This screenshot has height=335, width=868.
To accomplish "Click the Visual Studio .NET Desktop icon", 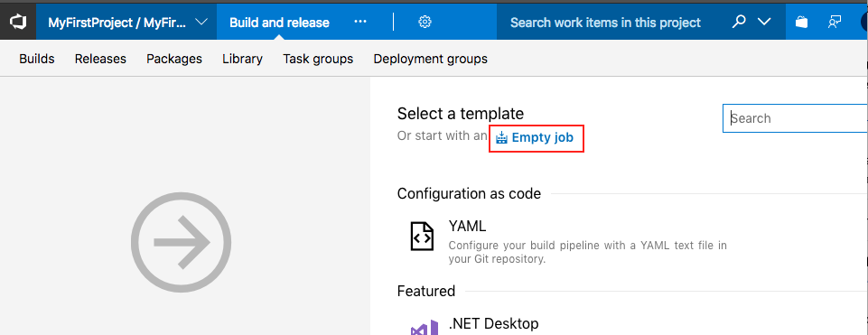I will point(425,327).
